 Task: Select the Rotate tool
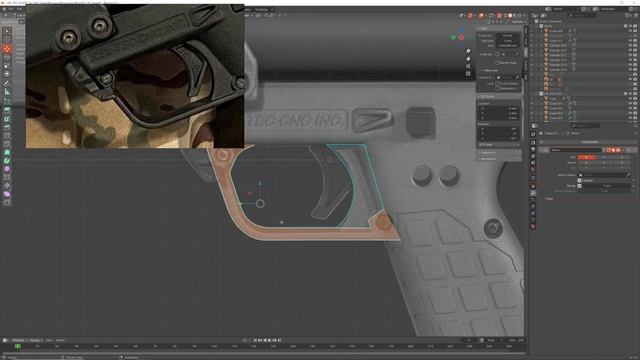pos(7,58)
